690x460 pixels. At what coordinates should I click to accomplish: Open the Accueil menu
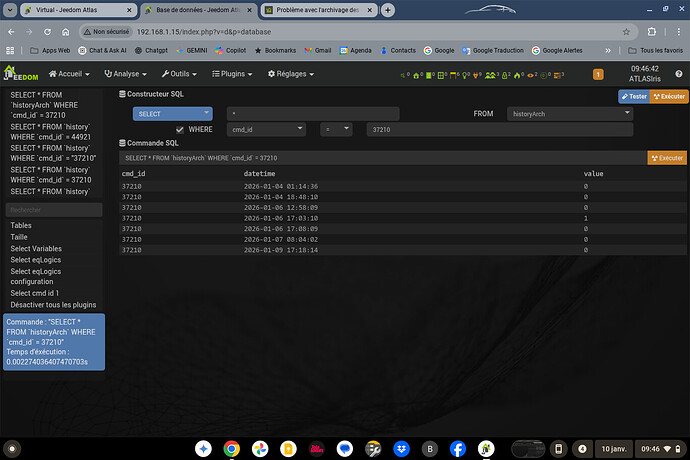click(69, 74)
